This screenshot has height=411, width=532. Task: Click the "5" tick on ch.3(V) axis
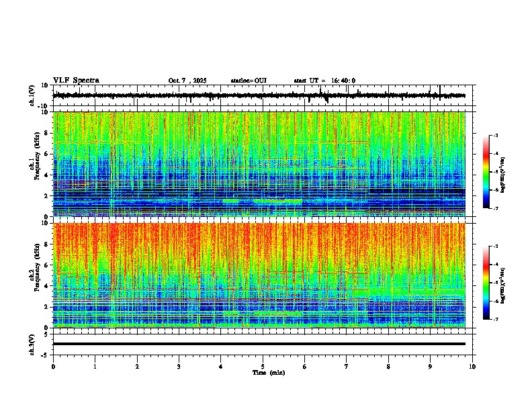click(47, 334)
